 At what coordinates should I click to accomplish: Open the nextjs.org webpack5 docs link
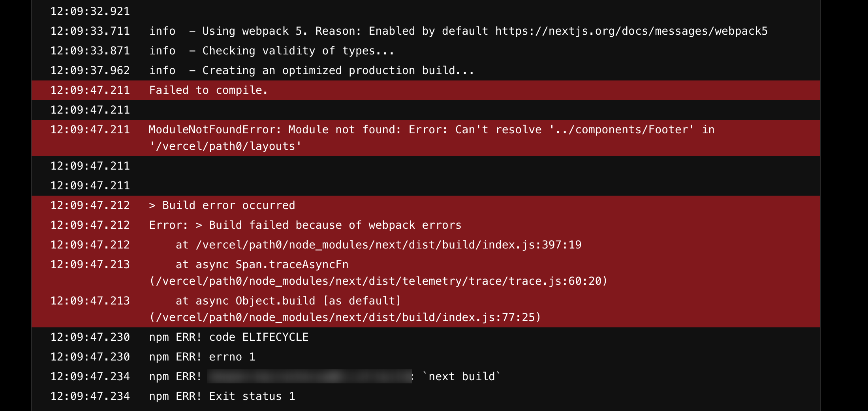coord(631,31)
